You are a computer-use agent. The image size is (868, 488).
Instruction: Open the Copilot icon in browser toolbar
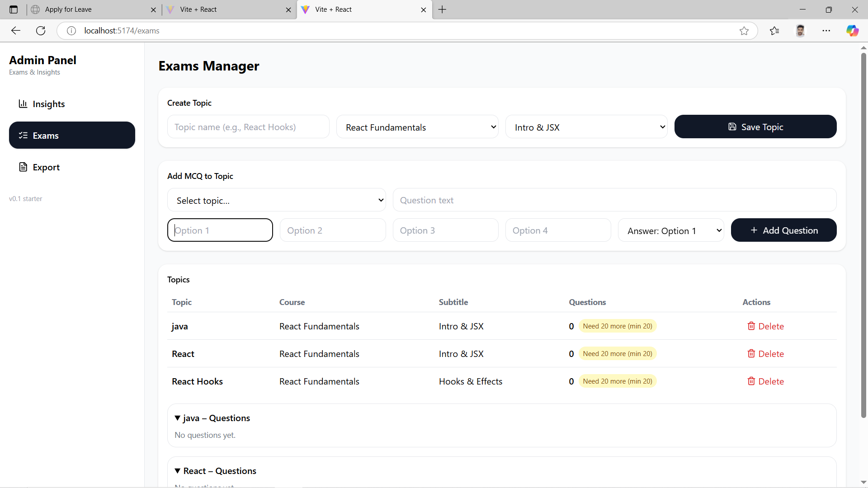pyautogui.click(x=852, y=31)
